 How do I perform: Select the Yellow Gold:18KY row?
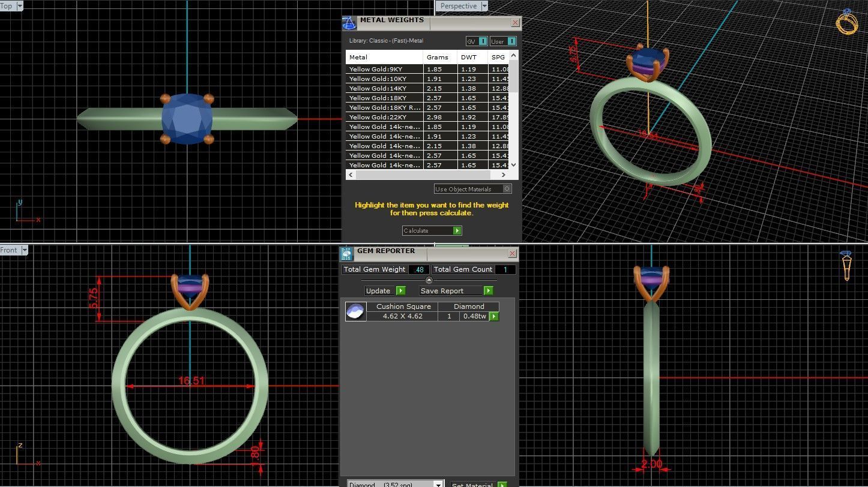click(427, 98)
